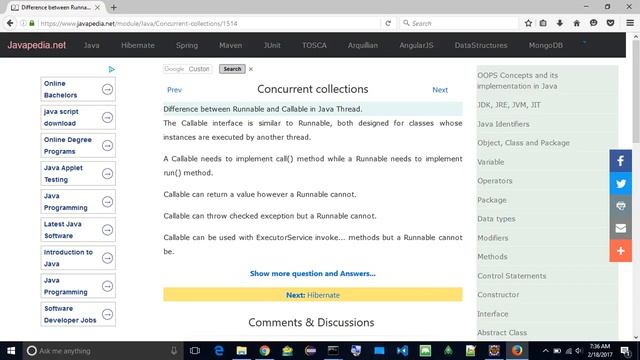
Task: Open the bookmarks library icon
Action: [x=543, y=23]
